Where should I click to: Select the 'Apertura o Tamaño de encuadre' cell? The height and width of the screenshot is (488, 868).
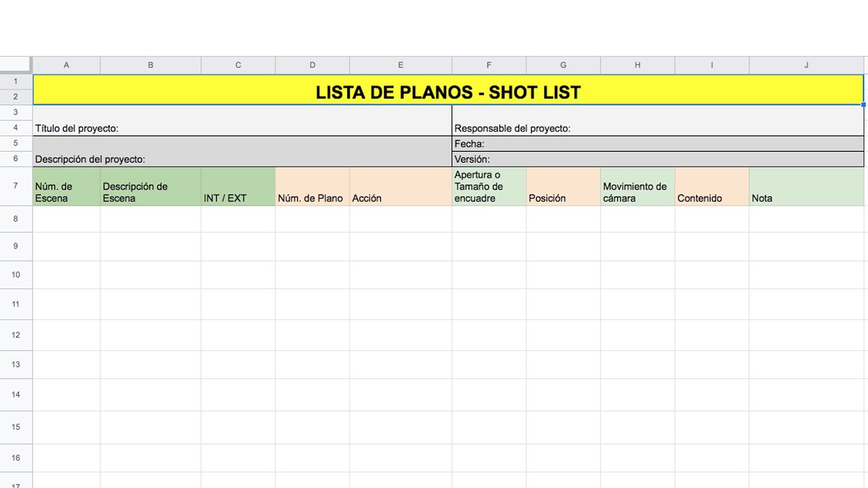(x=489, y=186)
